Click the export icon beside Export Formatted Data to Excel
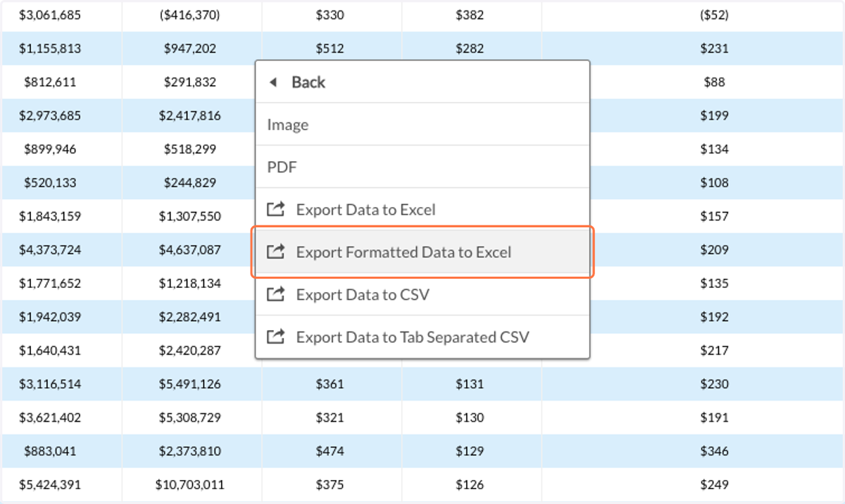 [x=275, y=251]
